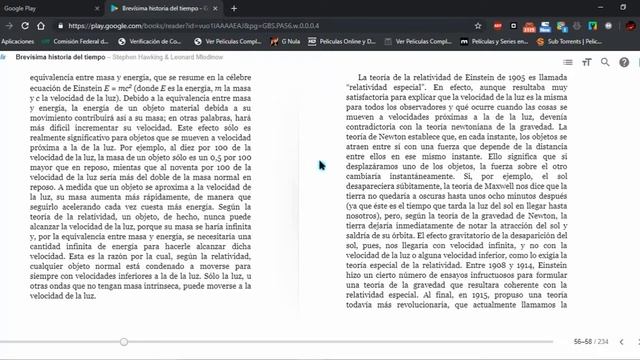Click the right page text paragraph
Viewport: 640px width, 360px height.
pyautogui.click(x=456, y=191)
